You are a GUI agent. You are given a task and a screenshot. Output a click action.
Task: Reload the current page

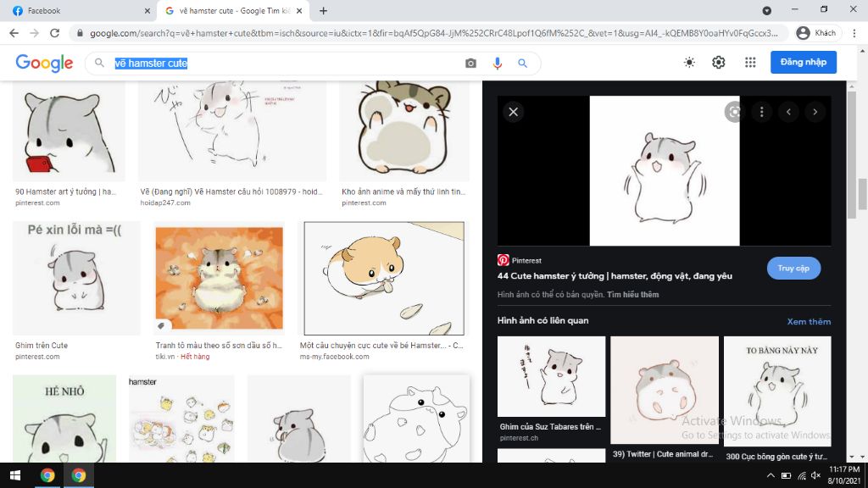(54, 33)
